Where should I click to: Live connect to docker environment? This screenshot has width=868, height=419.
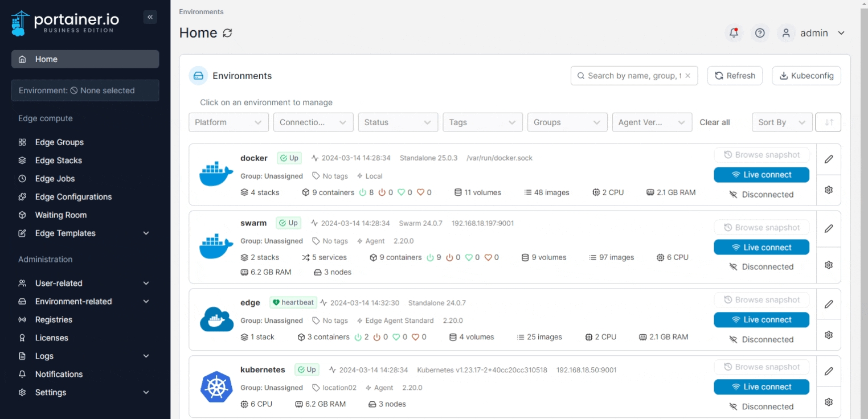761,175
